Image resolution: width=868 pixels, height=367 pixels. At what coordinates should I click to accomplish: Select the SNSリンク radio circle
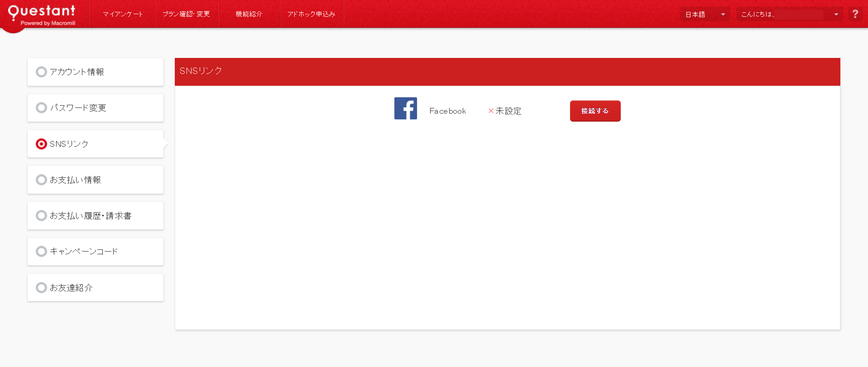tap(41, 144)
